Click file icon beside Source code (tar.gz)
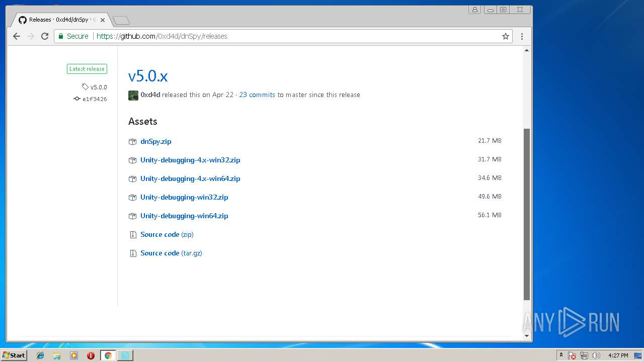 pyautogui.click(x=133, y=253)
